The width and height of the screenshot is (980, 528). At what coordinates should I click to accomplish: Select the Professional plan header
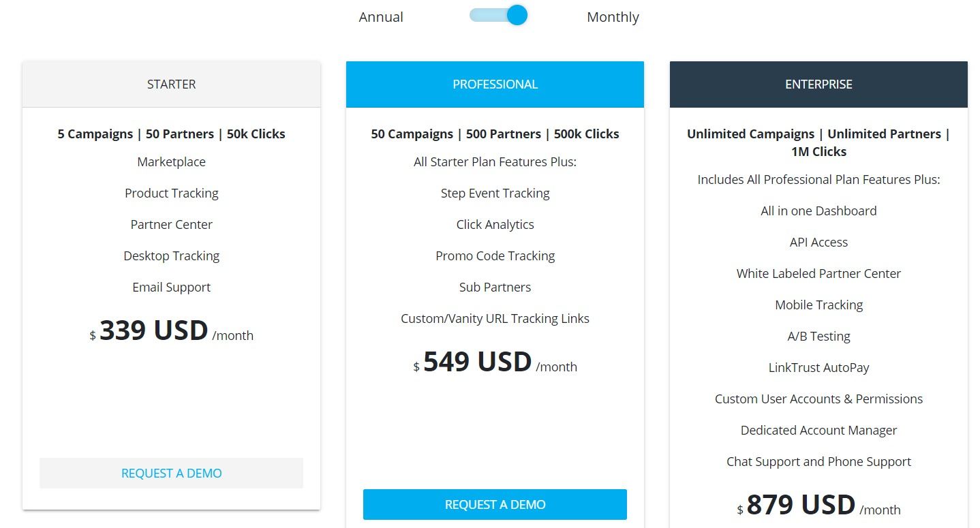[x=495, y=84]
